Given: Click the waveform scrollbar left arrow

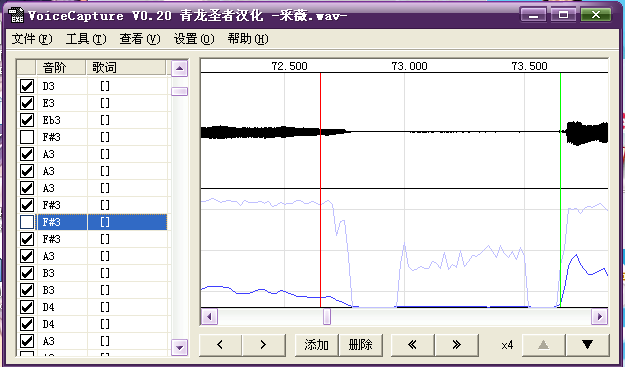Looking at the screenshot, I should pyautogui.click(x=209, y=317).
